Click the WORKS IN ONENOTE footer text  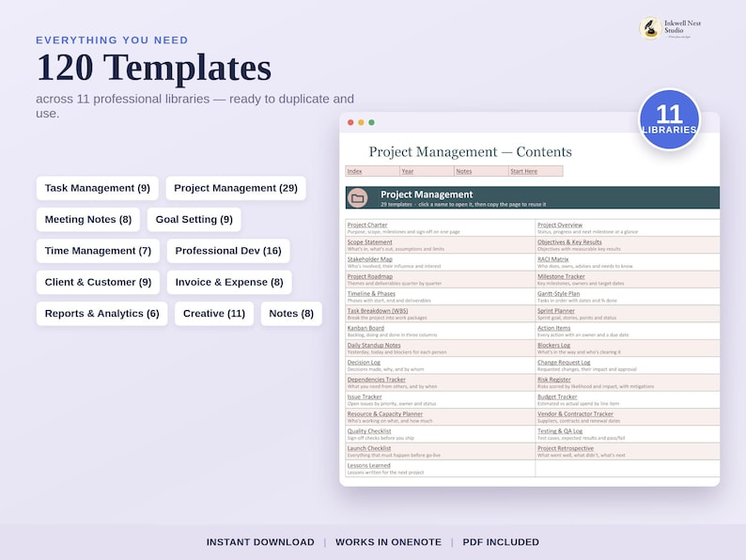click(x=388, y=542)
